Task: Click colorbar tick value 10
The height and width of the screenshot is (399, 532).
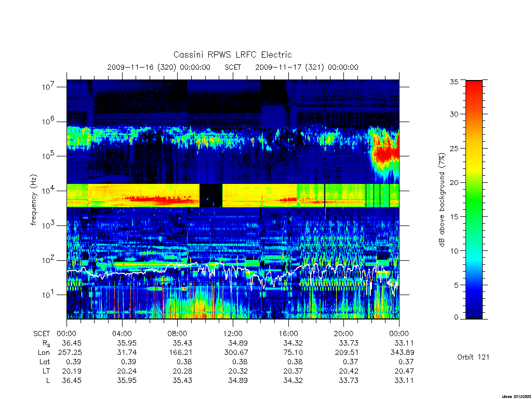Action: (x=454, y=251)
